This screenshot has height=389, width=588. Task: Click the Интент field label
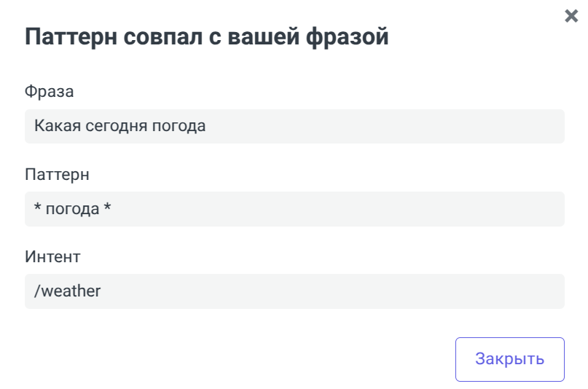point(52,256)
